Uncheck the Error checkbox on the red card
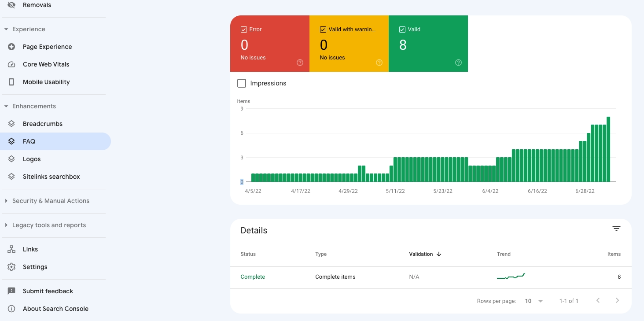Screen dimensions: 644x321 [244, 29]
